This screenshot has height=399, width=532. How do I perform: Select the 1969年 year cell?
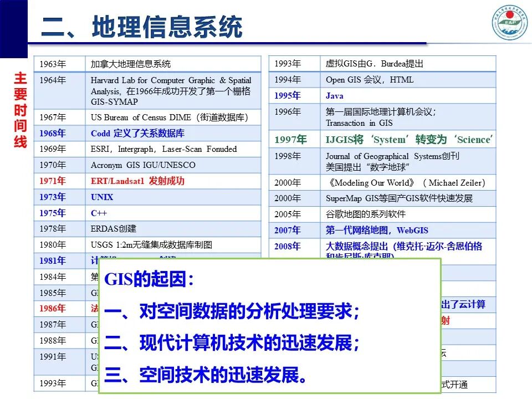59,149
